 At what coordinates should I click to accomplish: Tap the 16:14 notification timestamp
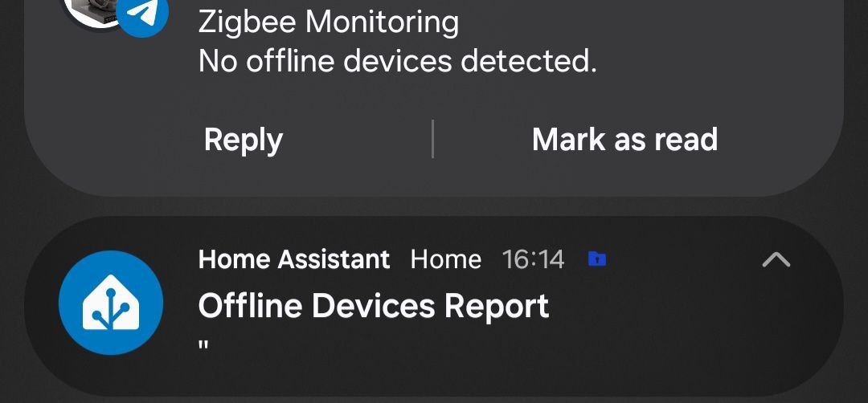pyautogui.click(x=533, y=259)
